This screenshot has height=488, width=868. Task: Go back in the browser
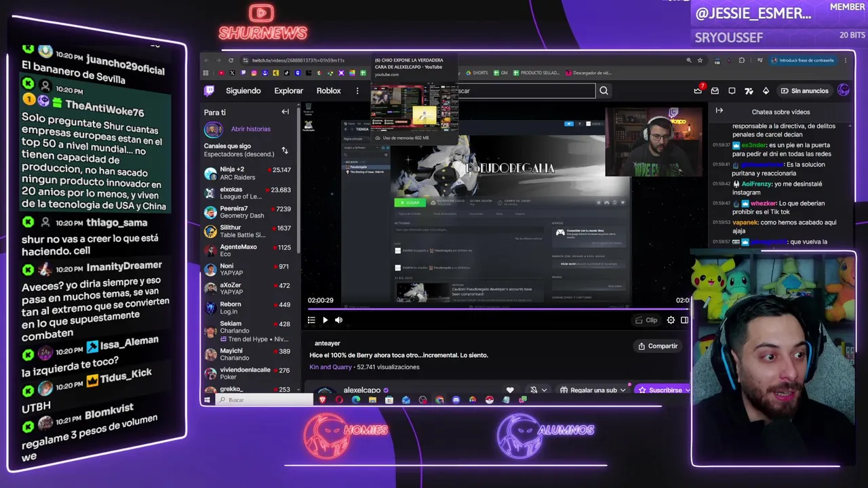coord(208,60)
